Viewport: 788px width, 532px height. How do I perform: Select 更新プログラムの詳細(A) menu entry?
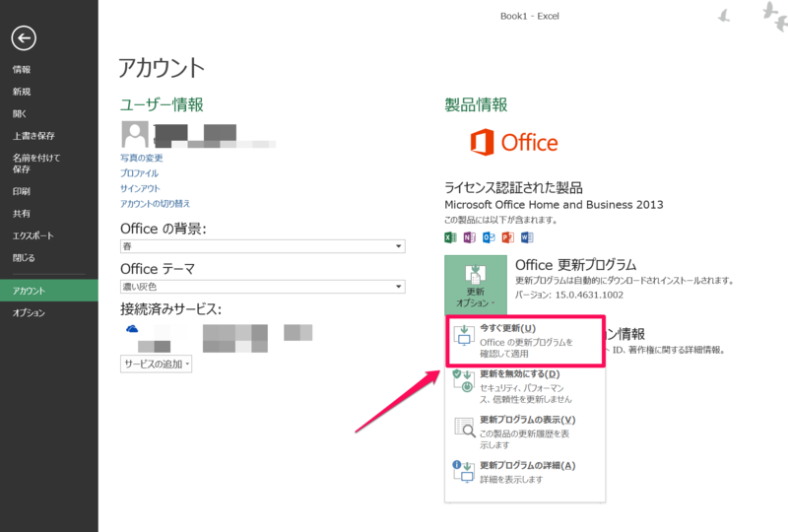pos(525,472)
